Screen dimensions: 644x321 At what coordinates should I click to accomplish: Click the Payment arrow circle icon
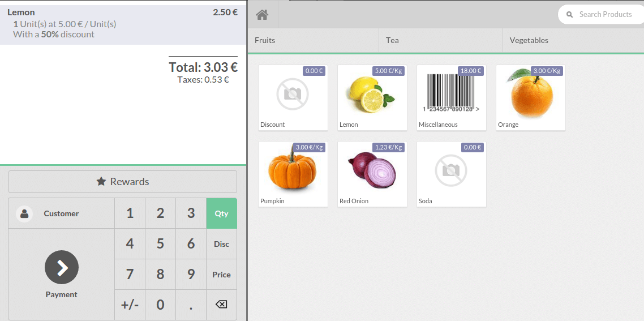(62, 267)
